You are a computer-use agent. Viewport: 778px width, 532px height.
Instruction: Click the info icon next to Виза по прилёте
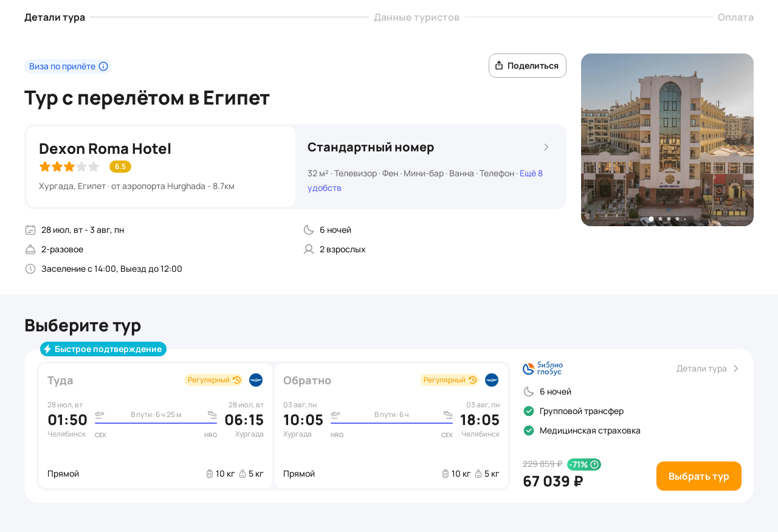(103, 66)
